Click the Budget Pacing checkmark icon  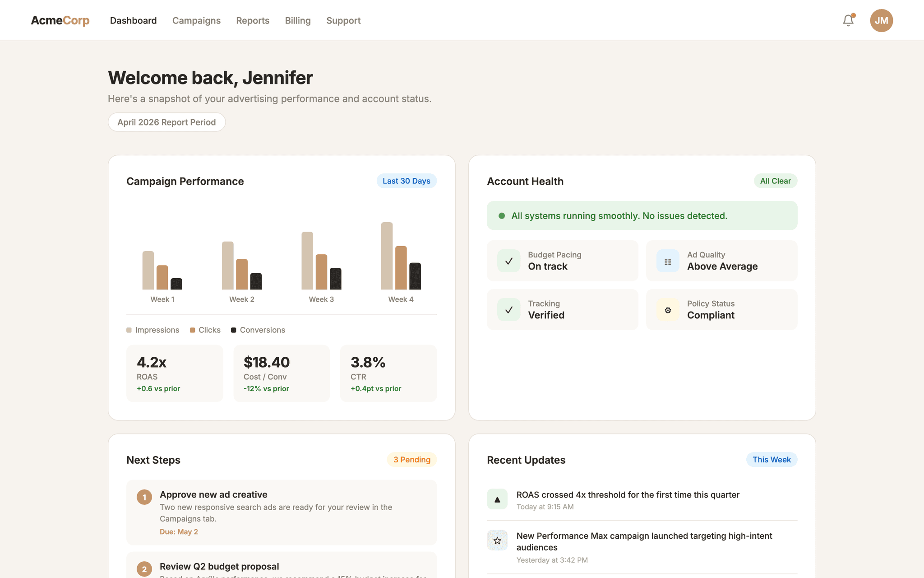pyautogui.click(x=508, y=261)
